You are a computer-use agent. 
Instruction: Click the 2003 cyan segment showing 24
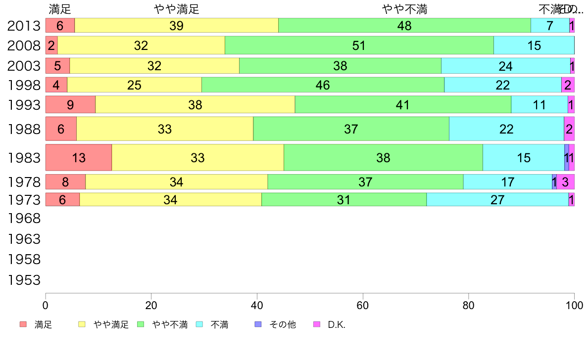pyautogui.click(x=505, y=66)
